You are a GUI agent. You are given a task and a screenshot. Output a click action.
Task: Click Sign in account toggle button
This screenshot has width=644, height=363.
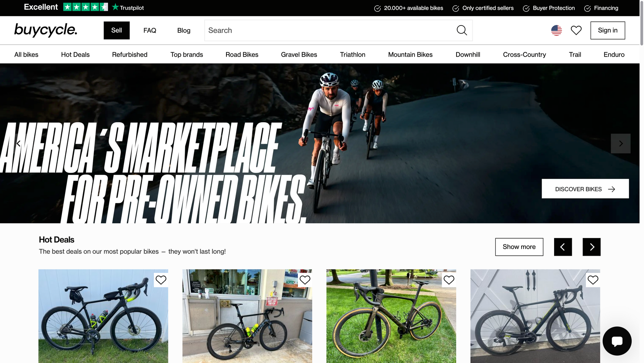pyautogui.click(x=607, y=30)
